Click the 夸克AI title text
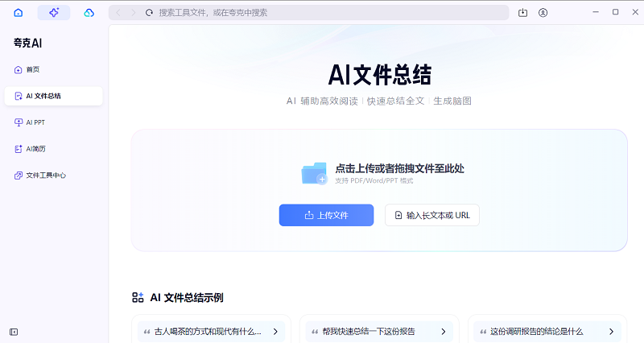The height and width of the screenshot is (343, 644). point(27,43)
